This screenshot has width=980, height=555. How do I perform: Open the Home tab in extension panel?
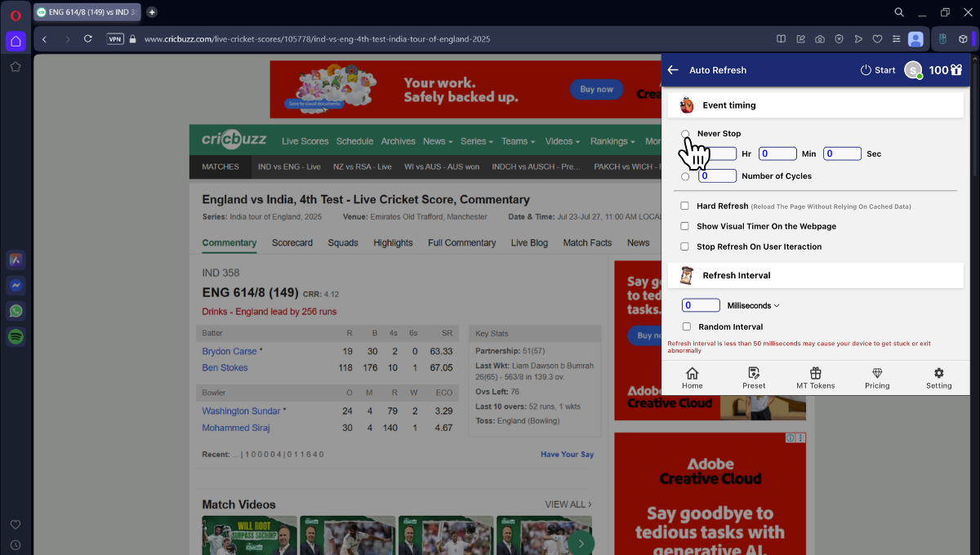pyautogui.click(x=692, y=373)
